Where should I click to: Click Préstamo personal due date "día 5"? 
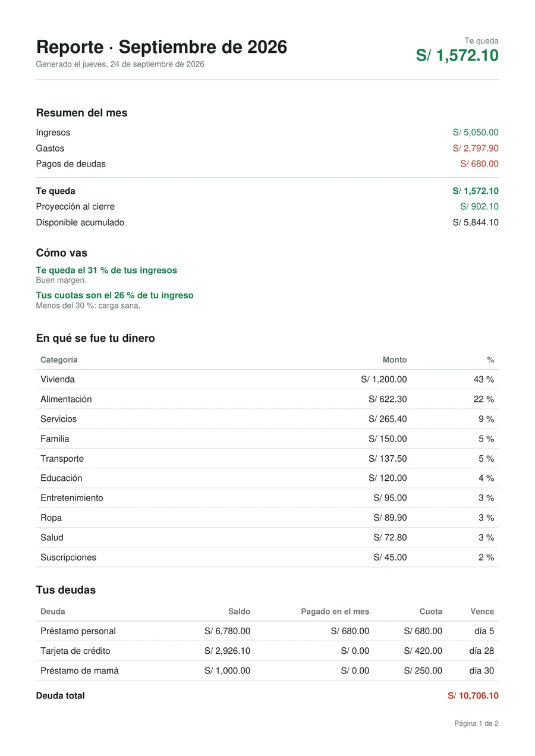click(484, 631)
